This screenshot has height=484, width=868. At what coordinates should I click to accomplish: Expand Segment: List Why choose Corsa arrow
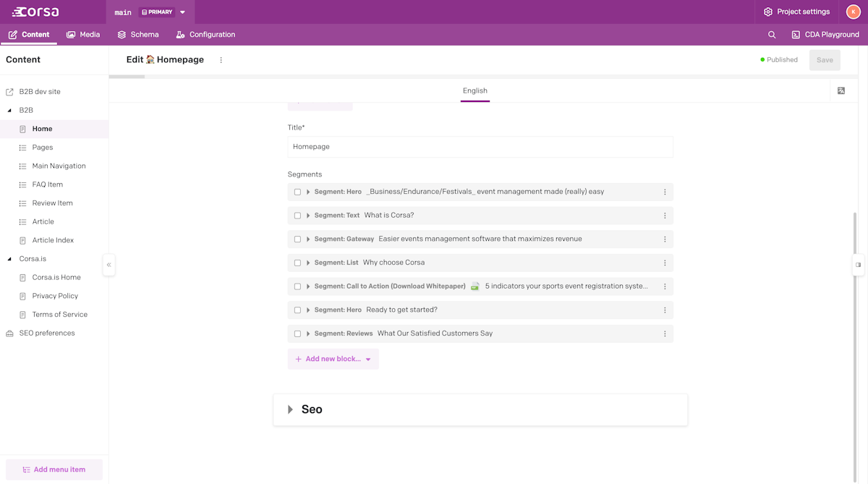tap(308, 263)
